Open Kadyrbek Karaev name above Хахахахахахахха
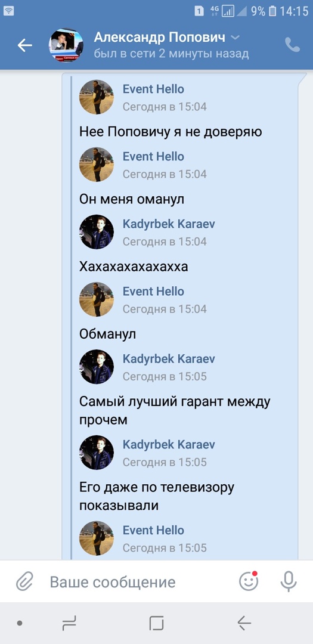313x644 pixels. (169, 224)
